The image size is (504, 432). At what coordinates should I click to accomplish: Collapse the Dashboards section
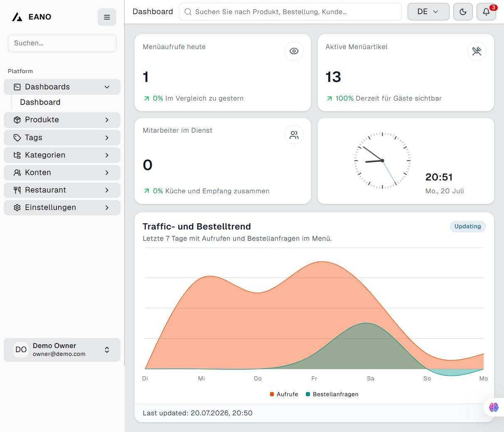pyautogui.click(x=62, y=87)
